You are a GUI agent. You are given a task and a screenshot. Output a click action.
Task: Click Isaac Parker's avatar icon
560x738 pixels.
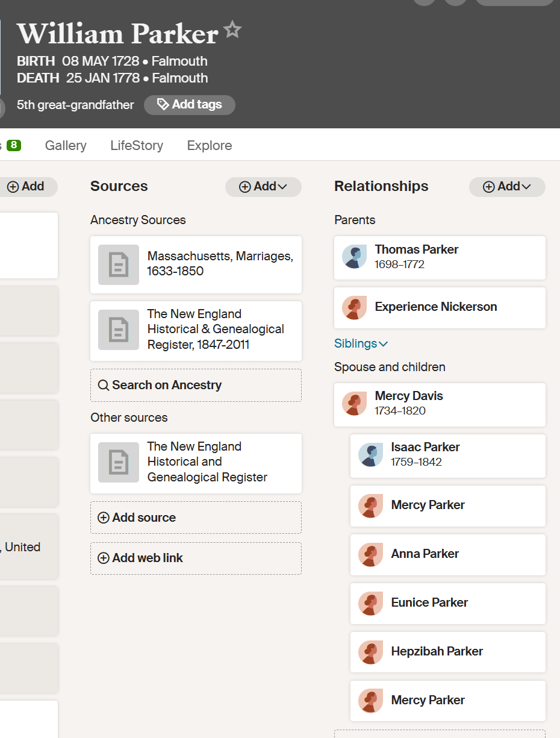click(x=370, y=455)
